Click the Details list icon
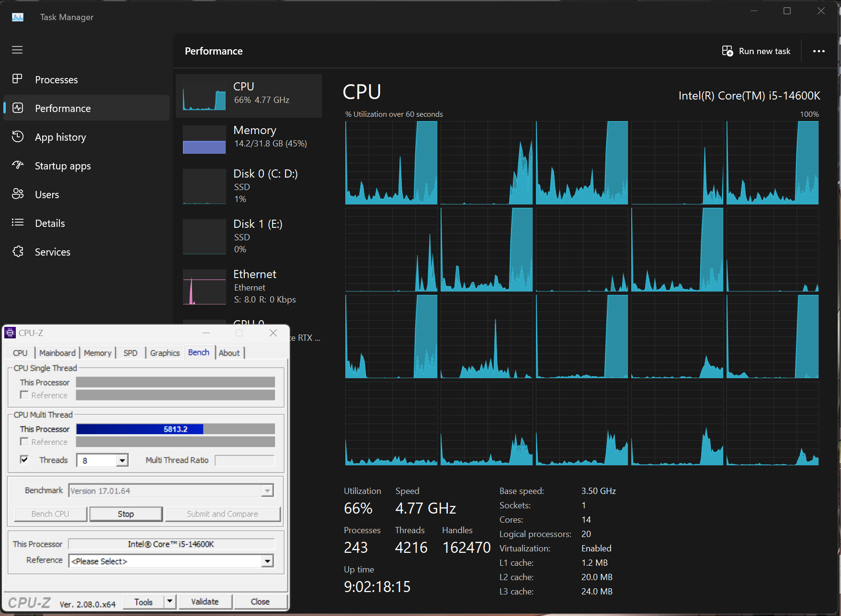The width and height of the screenshot is (841, 616). (x=18, y=223)
